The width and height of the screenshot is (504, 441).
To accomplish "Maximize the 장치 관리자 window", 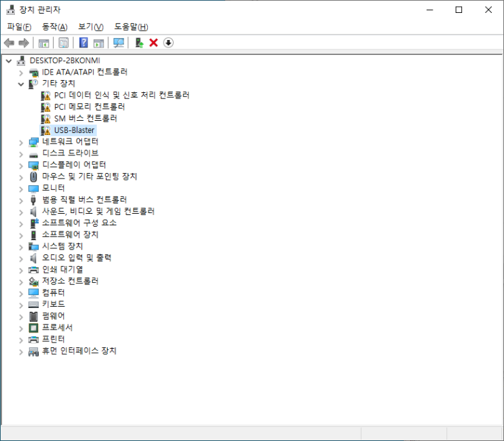I will (x=459, y=10).
